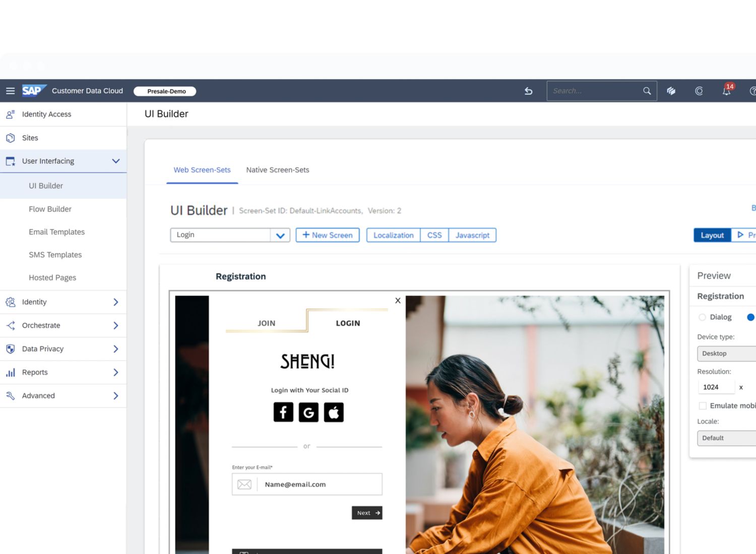The image size is (756, 554).
Task: Click the Apple social login icon
Action: [334, 412]
